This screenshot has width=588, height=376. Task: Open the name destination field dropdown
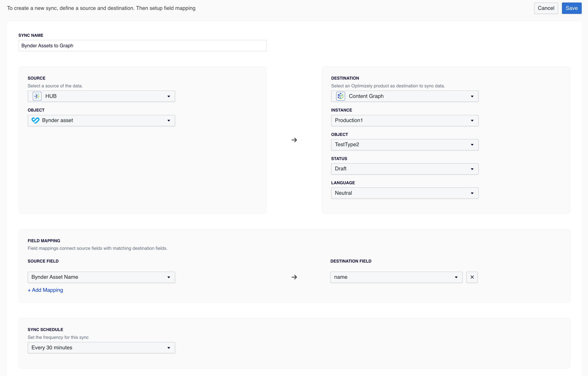coord(396,277)
